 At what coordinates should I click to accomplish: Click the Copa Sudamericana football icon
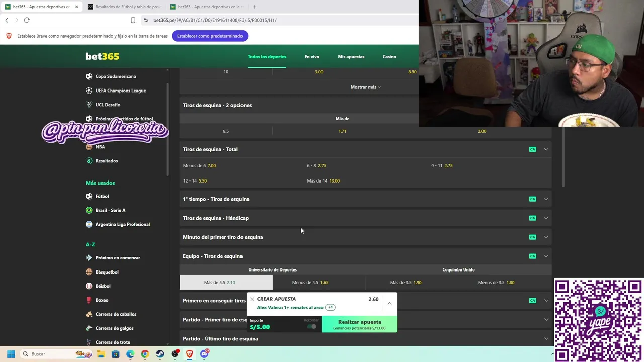coord(89,76)
